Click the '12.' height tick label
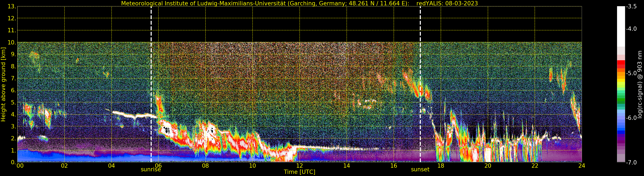 coord(12,18)
